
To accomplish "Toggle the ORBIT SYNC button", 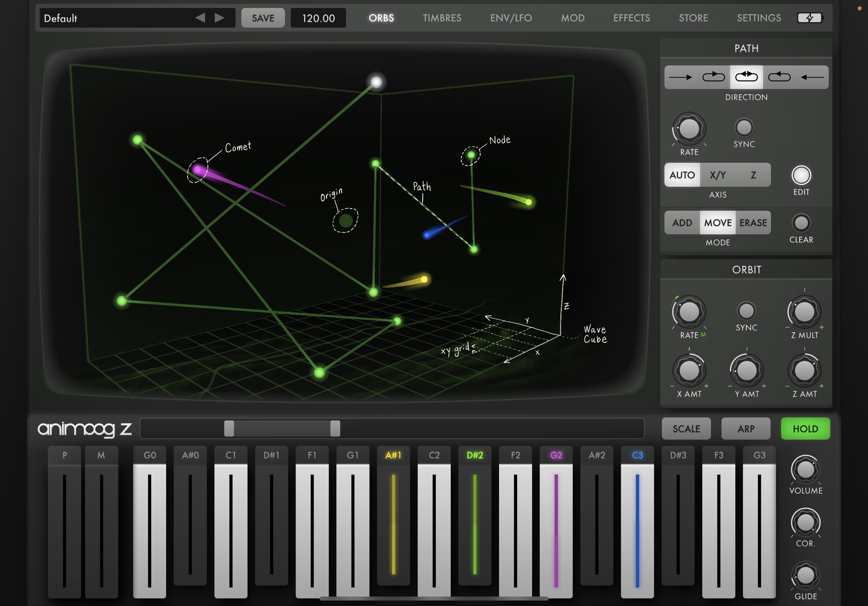I will coord(746,311).
